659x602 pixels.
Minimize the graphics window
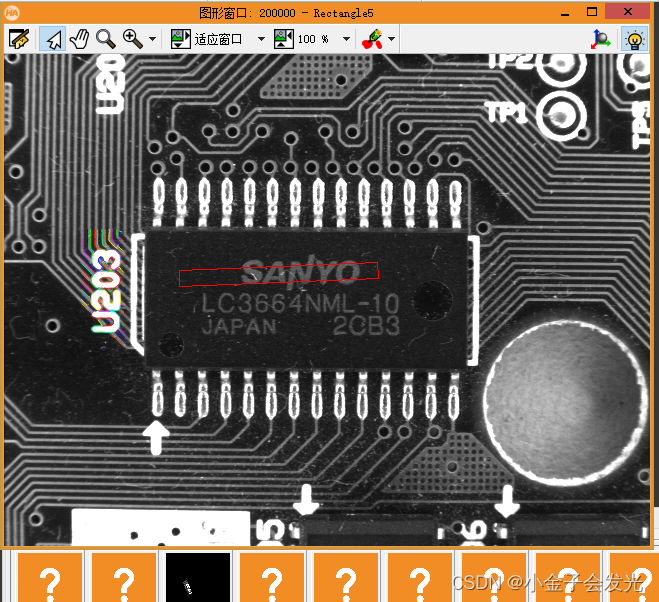click(565, 13)
